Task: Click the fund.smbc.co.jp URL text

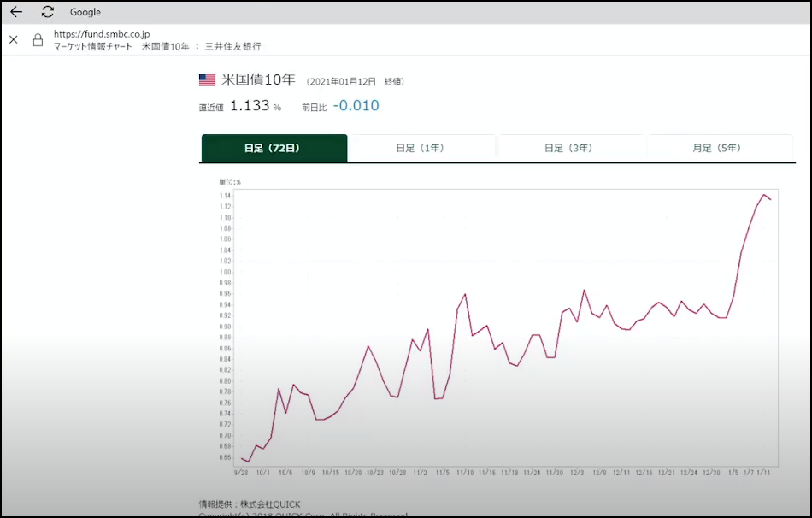Action: pyautogui.click(x=102, y=34)
